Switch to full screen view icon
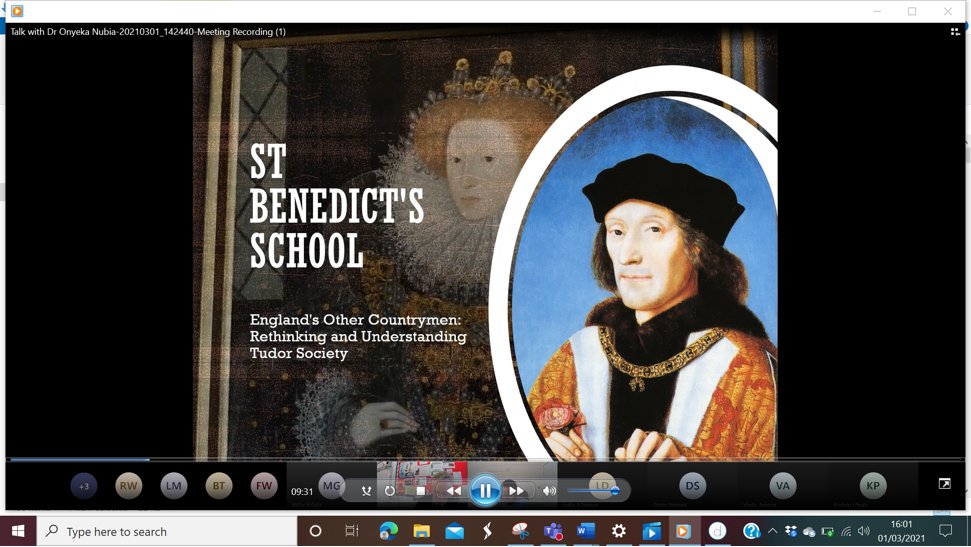The width and height of the screenshot is (971, 547). [944, 484]
